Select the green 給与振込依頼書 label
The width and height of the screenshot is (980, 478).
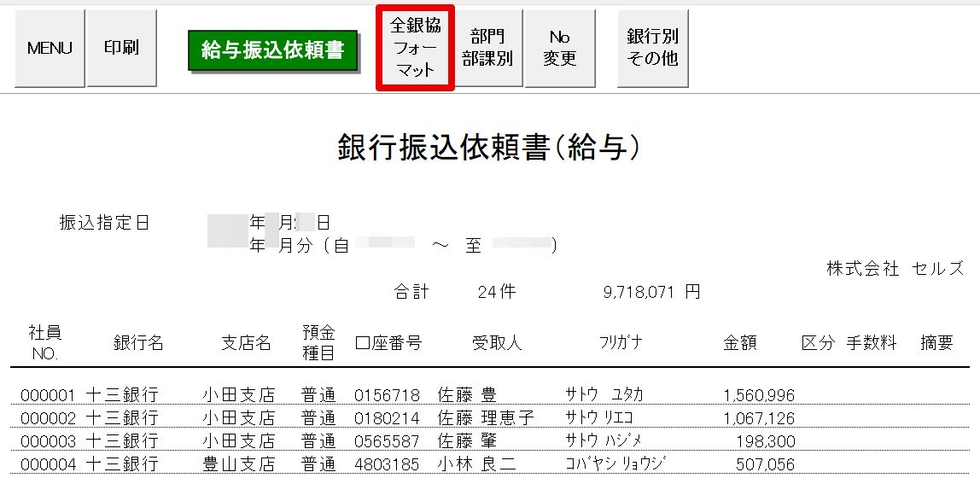point(272,50)
